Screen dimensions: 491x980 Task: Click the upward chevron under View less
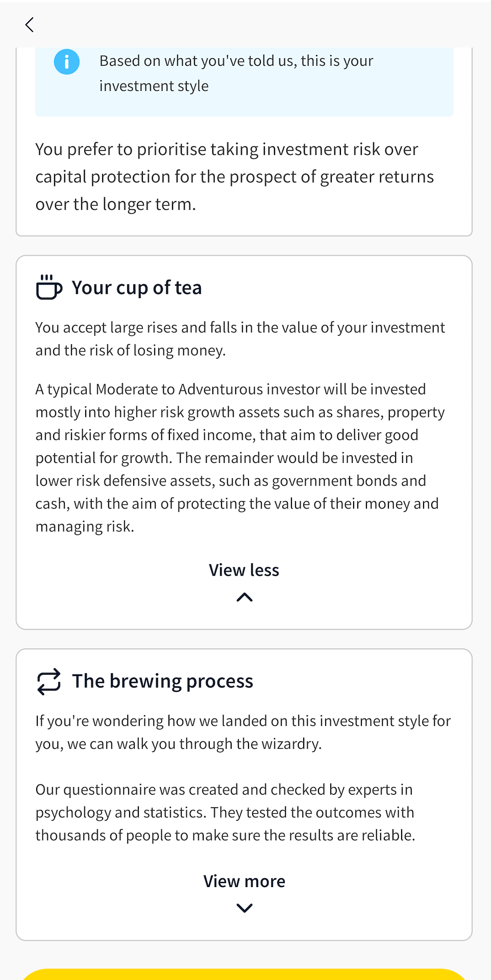point(244,597)
